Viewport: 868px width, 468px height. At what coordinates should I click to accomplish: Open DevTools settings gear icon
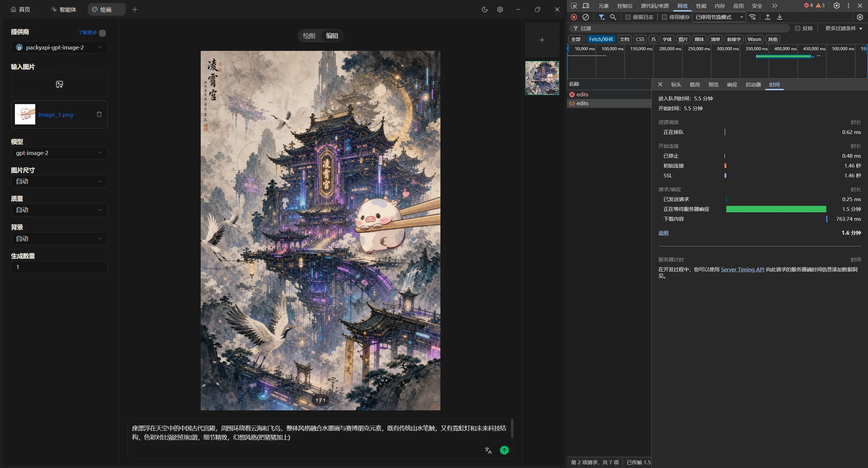836,6
